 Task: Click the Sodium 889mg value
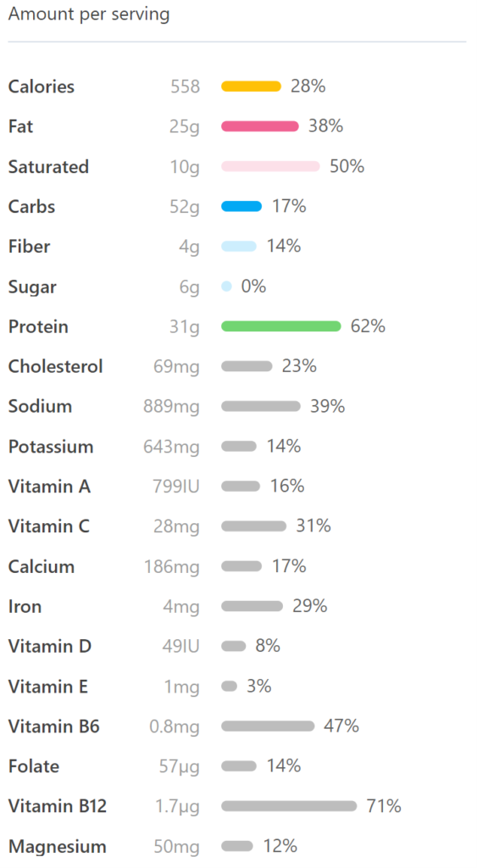coord(171,406)
